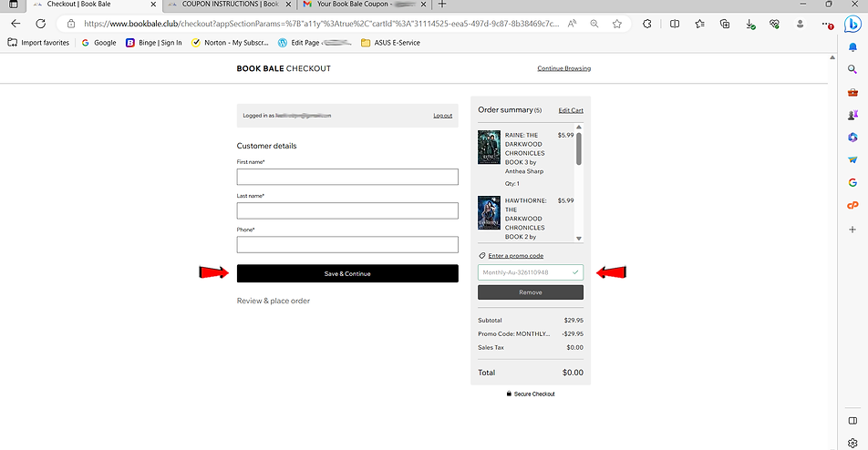Open a new browser tab

[441, 5]
